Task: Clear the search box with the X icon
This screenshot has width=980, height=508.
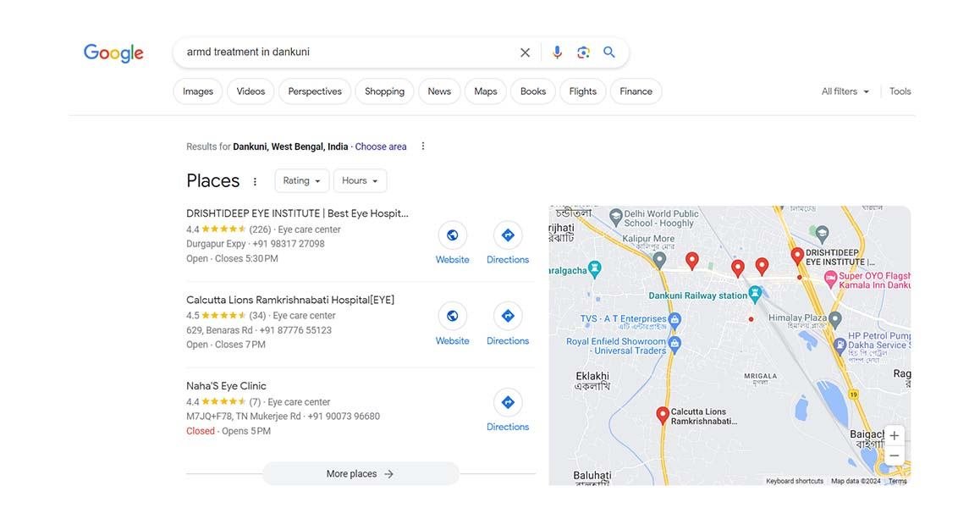Action: click(x=525, y=52)
